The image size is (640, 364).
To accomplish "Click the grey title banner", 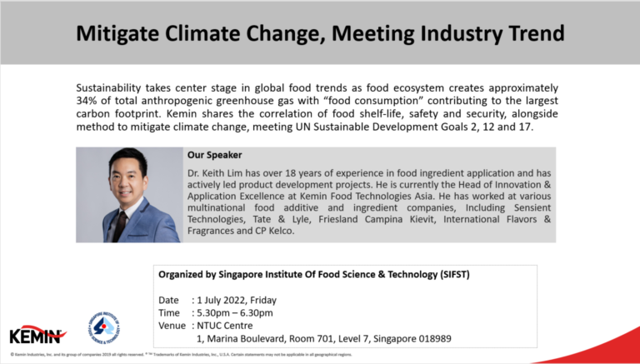I will pyautogui.click(x=320, y=33).
